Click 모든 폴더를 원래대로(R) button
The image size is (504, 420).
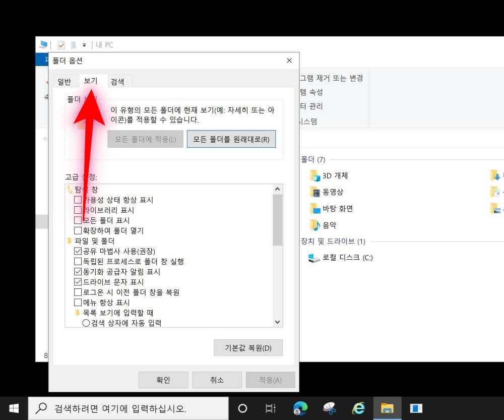[231, 139]
